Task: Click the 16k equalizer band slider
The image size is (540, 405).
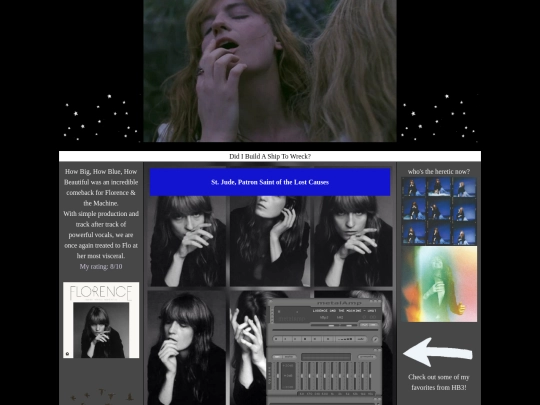Action: pos(370,376)
